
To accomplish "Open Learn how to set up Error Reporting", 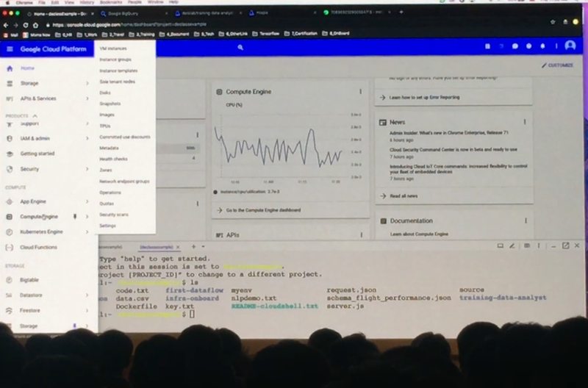I will pos(424,98).
